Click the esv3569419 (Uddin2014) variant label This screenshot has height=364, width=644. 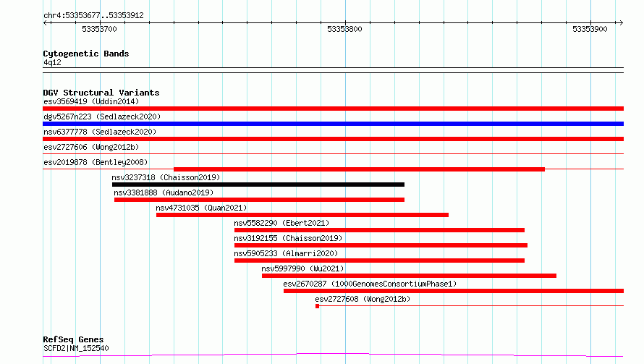91,101
